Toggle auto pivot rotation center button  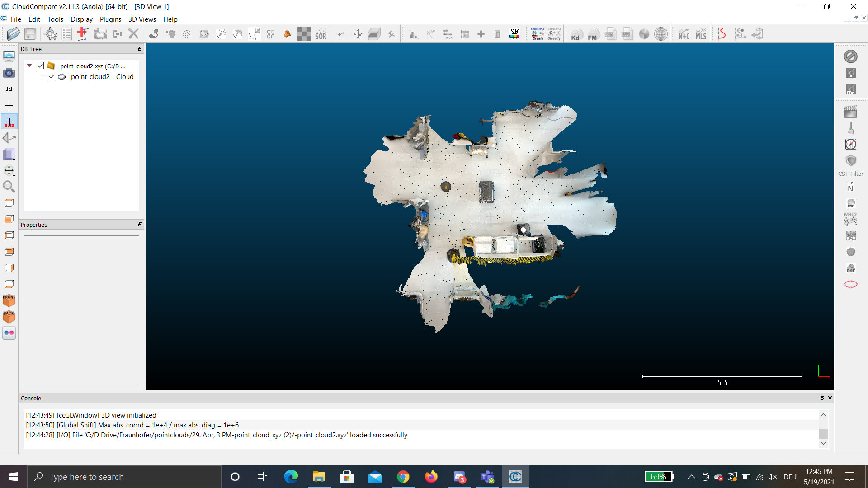click(9, 122)
